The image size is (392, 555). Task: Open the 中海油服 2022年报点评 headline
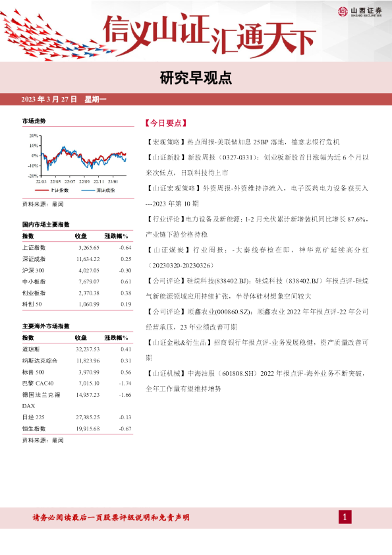click(256, 381)
